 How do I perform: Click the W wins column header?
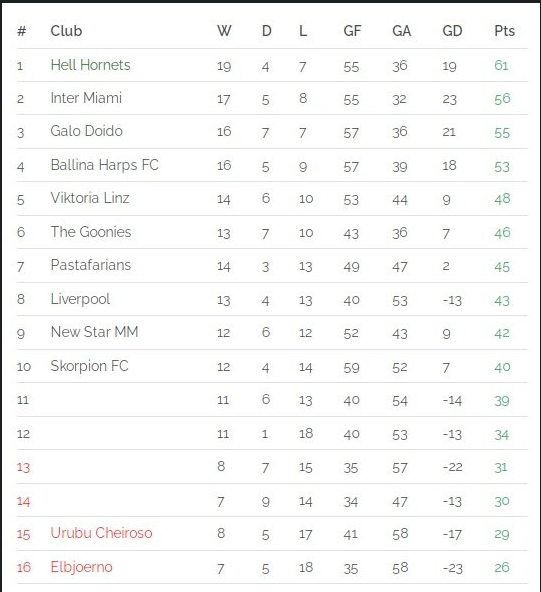224,31
